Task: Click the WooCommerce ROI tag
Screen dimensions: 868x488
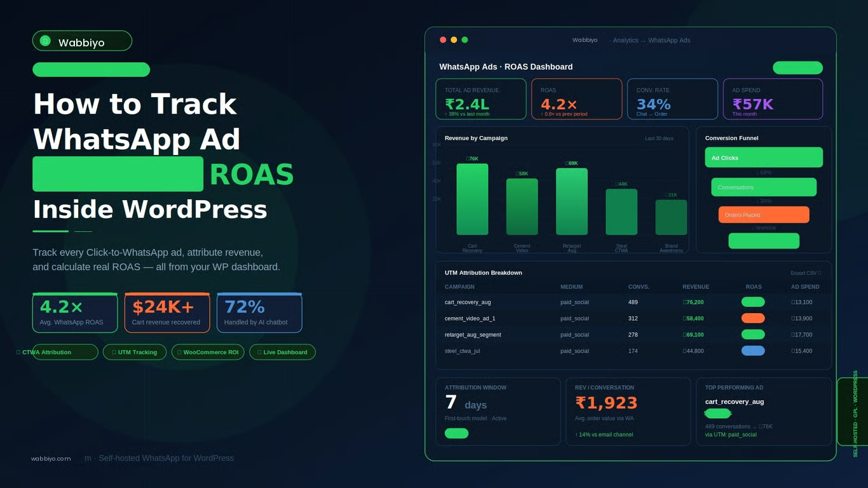Action: 208,352
